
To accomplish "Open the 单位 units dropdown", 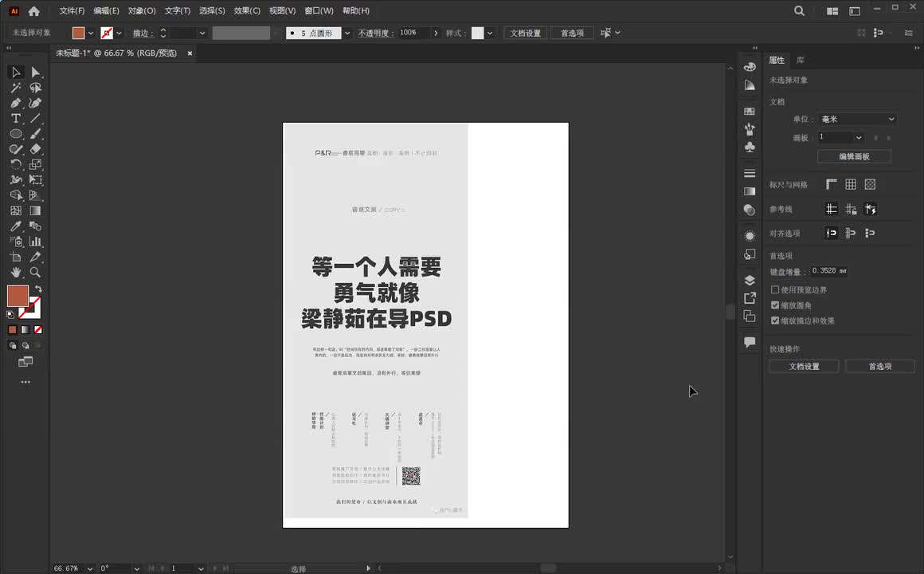I will (857, 119).
